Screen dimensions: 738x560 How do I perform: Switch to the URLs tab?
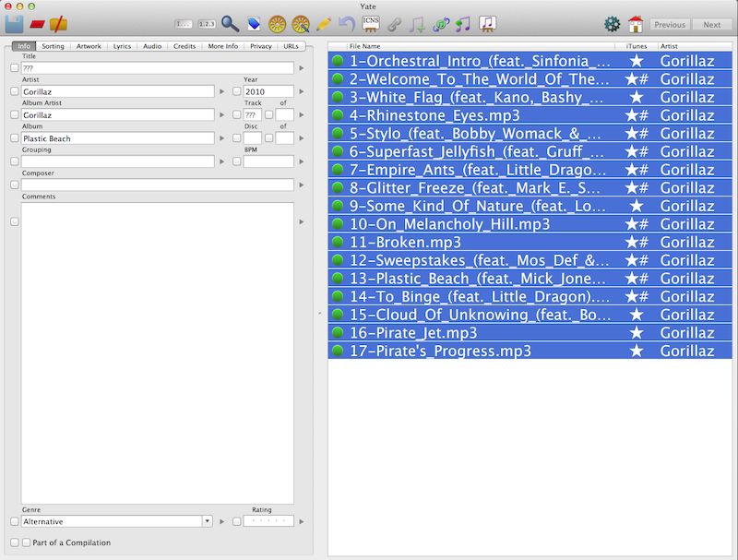[291, 46]
